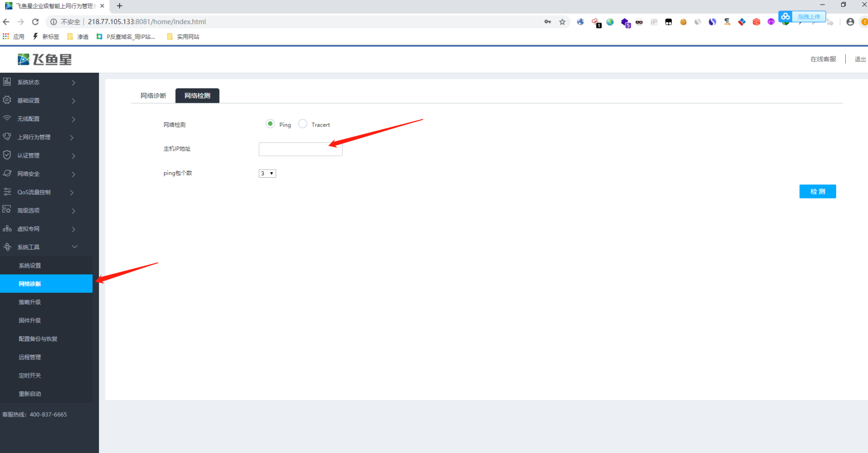The image size is (868, 453).
Task: Switch to the 网络诊断 tab
Action: click(153, 95)
